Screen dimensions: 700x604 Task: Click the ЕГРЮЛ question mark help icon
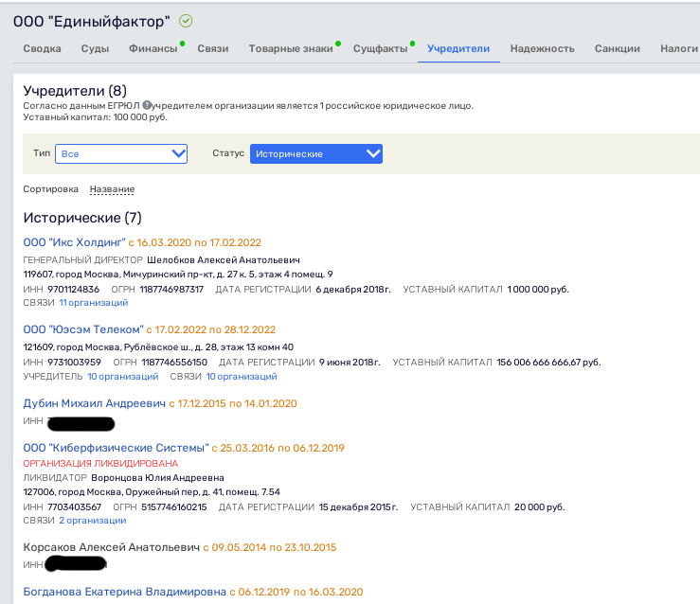(x=147, y=105)
